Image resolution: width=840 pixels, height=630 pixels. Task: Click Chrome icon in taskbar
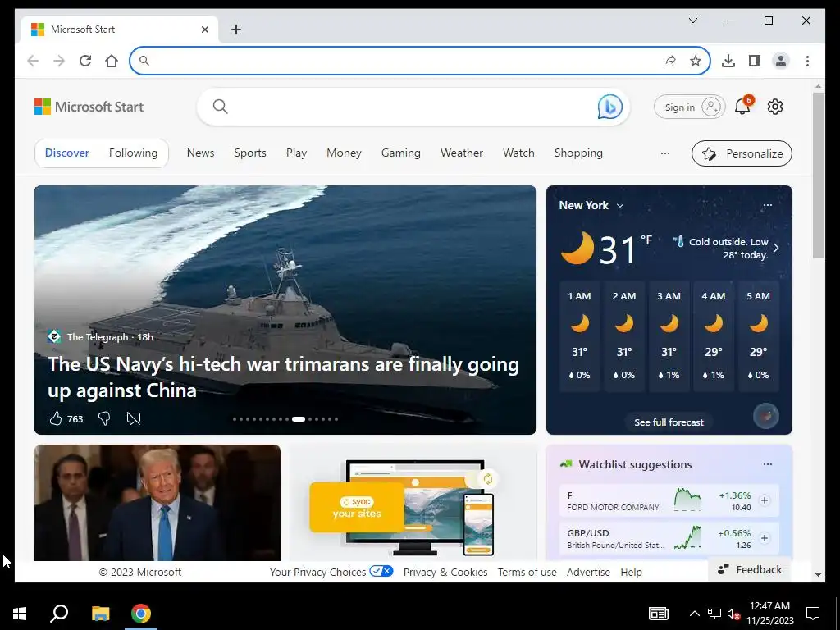click(x=141, y=613)
